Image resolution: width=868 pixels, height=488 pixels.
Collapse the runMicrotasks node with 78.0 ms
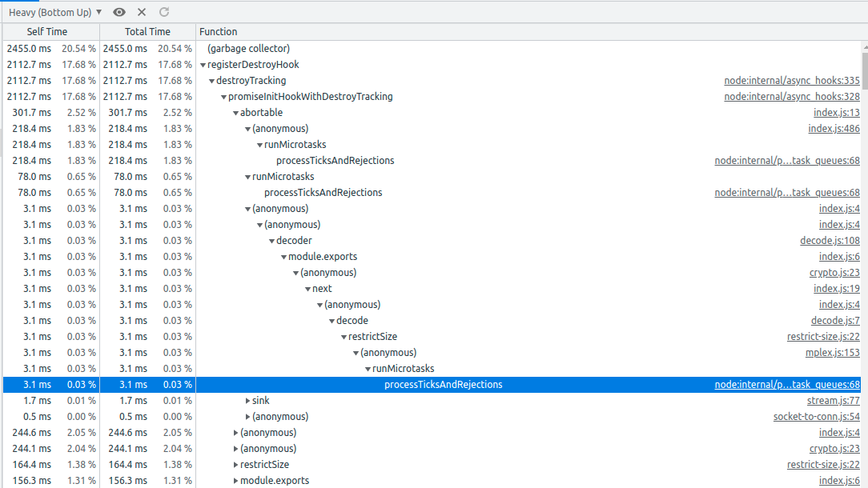tap(248, 178)
